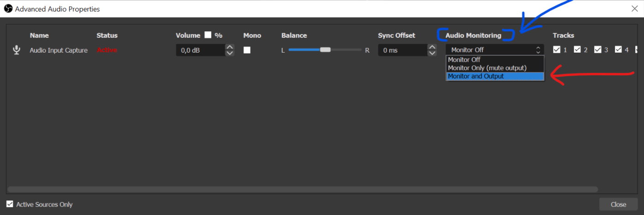Increase volume dB with up arrow
644x215 pixels.
229,47
